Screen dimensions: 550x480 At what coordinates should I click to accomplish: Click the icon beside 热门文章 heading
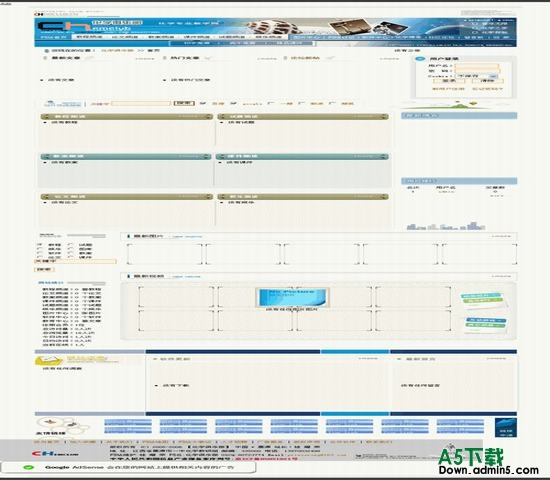(165, 58)
